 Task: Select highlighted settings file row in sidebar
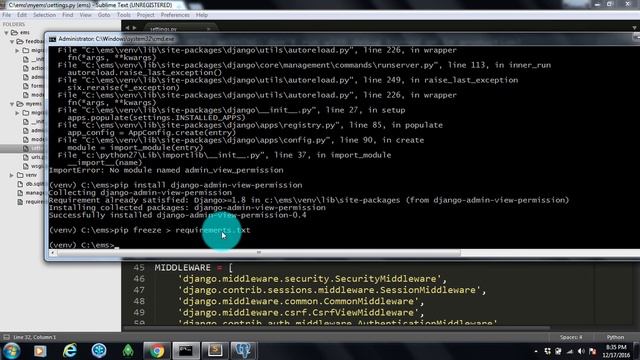pyautogui.click(x=22, y=148)
